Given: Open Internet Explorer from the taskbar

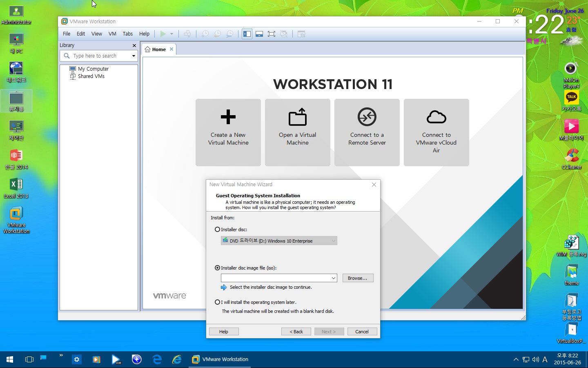Looking at the screenshot, I should click(177, 359).
